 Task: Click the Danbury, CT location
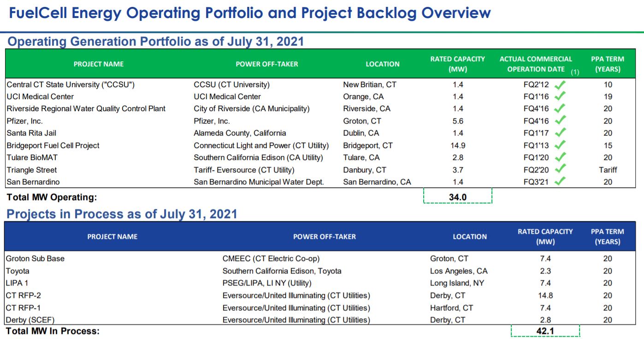[365, 170]
